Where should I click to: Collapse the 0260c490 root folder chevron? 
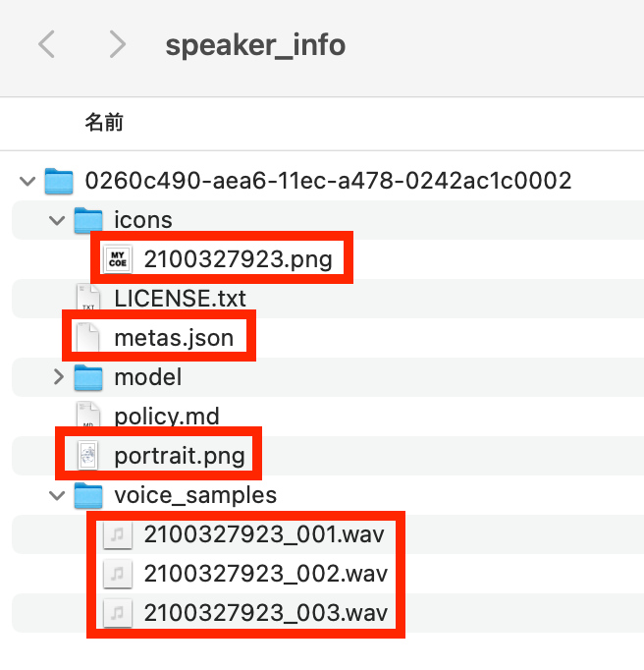pos(27,181)
